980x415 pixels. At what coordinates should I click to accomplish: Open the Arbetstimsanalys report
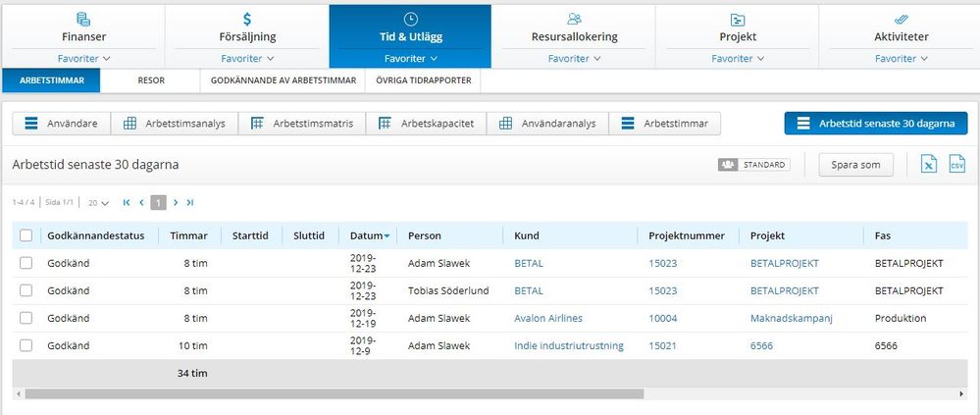(175, 124)
